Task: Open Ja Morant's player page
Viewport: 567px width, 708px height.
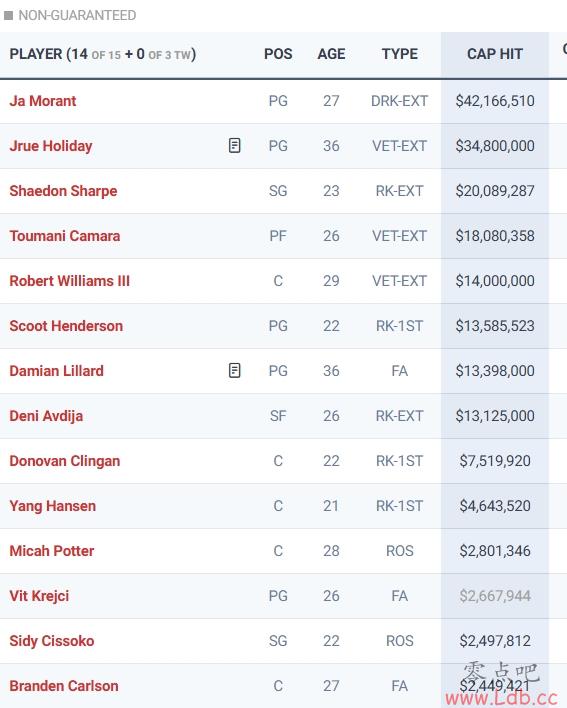Action: pyautogui.click(x=43, y=101)
